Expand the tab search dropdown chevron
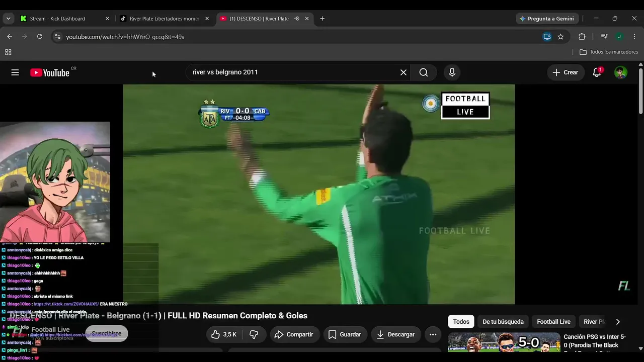 (8, 19)
